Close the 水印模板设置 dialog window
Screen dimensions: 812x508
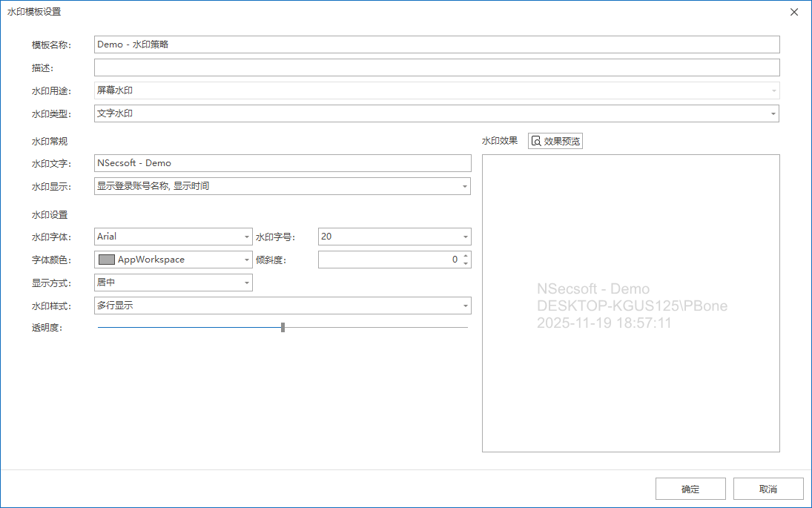click(x=794, y=12)
